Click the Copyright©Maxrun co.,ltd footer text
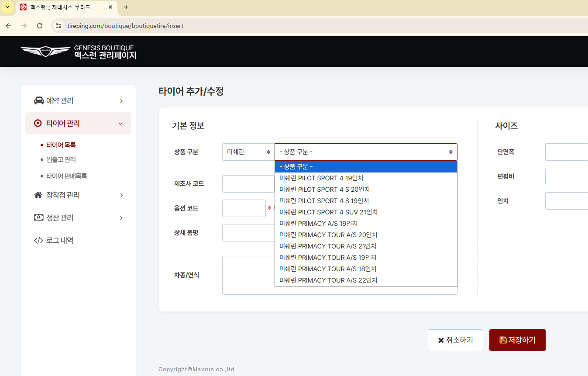588x376 pixels. tap(196, 369)
